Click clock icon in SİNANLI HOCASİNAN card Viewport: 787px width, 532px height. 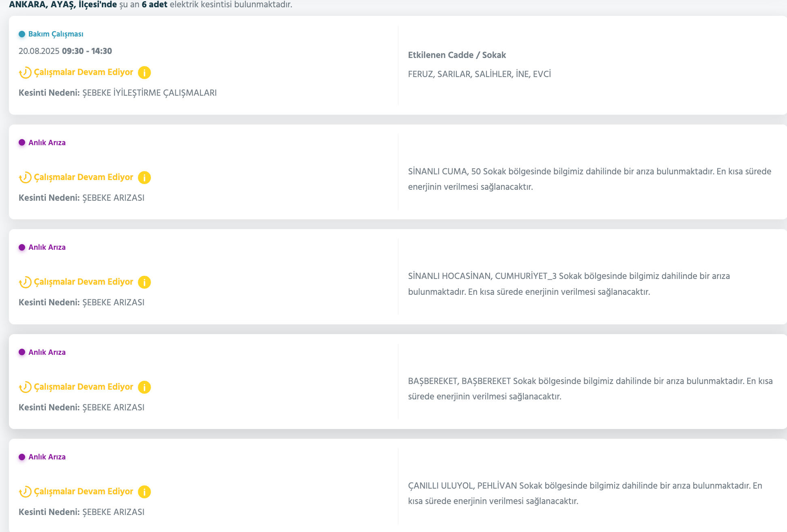[x=25, y=282]
